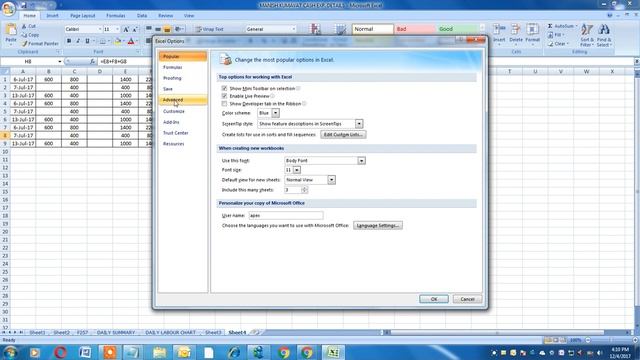
Task: Open the ScreenTip style dropdown
Action: click(x=359, y=124)
